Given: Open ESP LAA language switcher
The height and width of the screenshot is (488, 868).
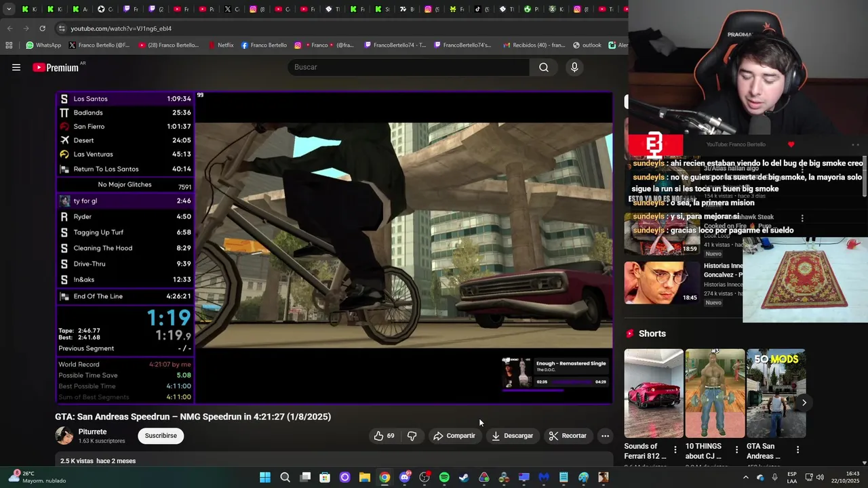Looking at the screenshot, I should coord(792,477).
